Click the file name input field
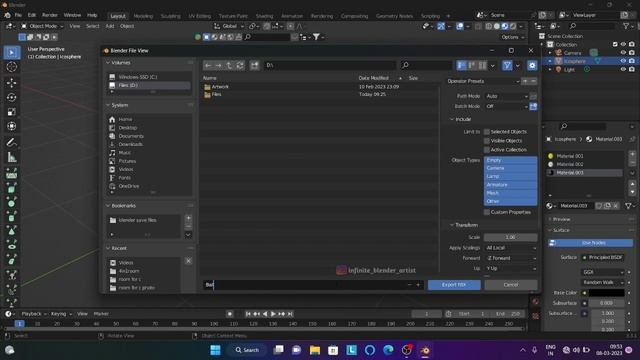This screenshot has height=360, width=640. (x=313, y=285)
